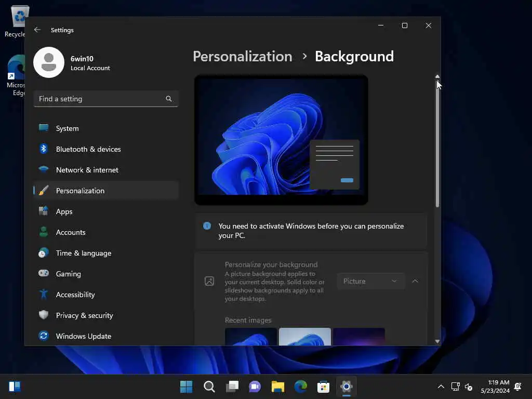Launch Chat from taskbar
The height and width of the screenshot is (399, 532).
coord(255,387)
